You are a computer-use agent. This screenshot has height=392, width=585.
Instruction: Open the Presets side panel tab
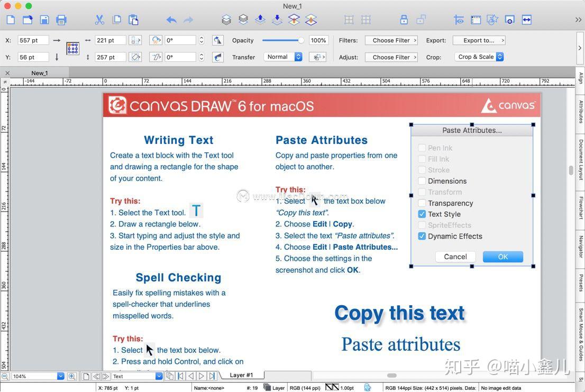point(581,282)
